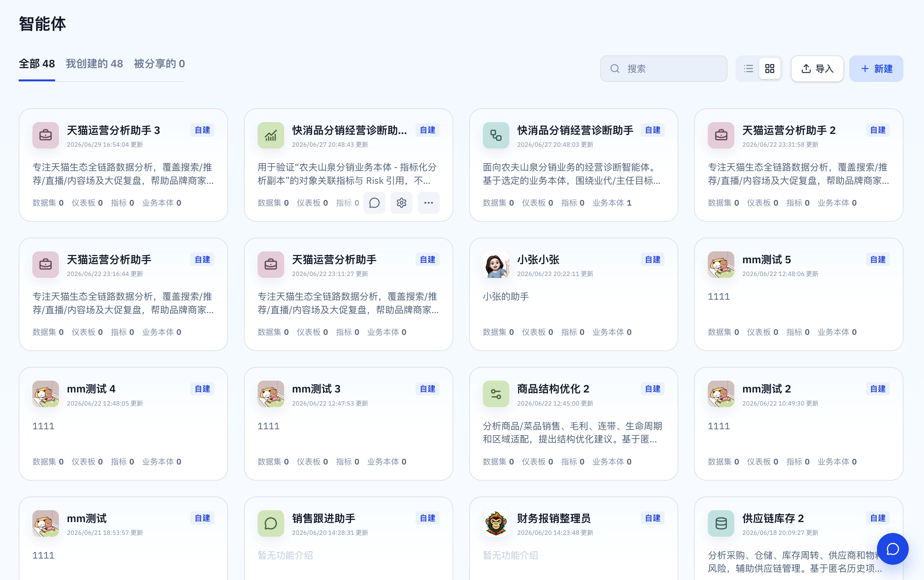Click the avatar image of mm测试 2
Viewport: 924px width, 580px height.
click(x=721, y=394)
